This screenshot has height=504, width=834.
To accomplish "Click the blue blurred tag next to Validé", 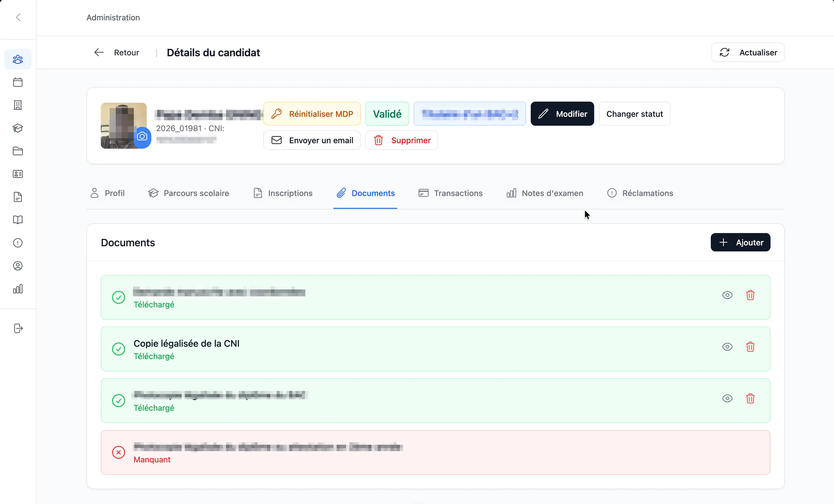I will [470, 114].
